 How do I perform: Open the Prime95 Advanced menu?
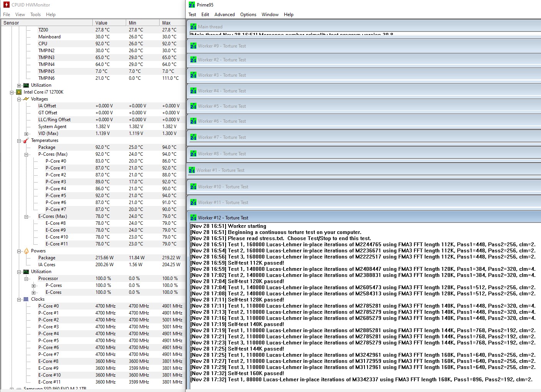pos(224,15)
